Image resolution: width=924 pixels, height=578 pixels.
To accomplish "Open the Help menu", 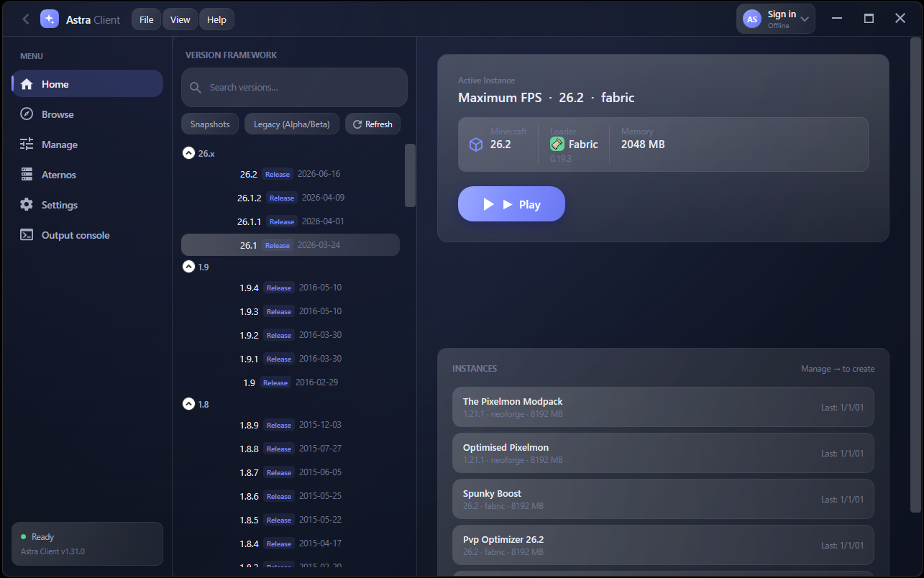I will tap(216, 19).
